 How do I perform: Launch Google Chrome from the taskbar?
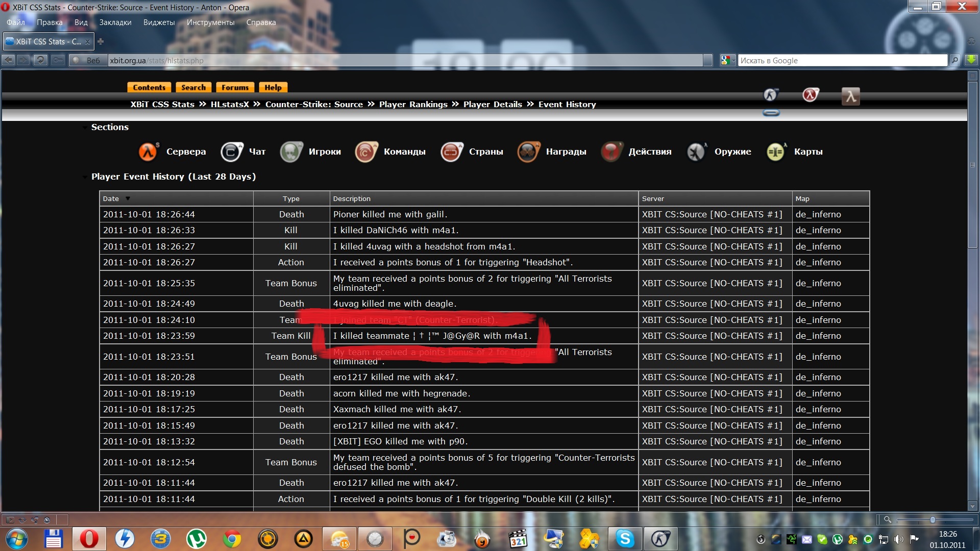tap(232, 538)
